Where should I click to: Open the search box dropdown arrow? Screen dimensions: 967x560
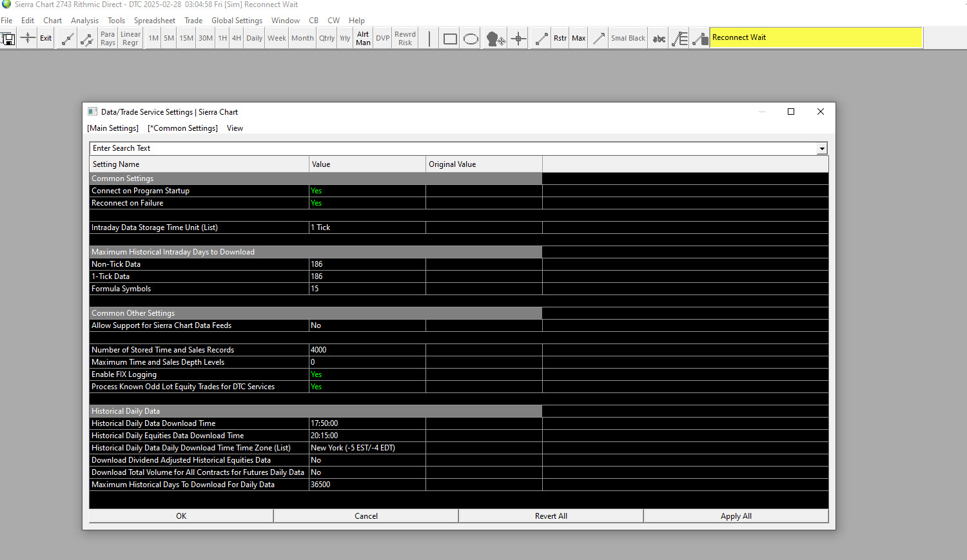coord(822,149)
